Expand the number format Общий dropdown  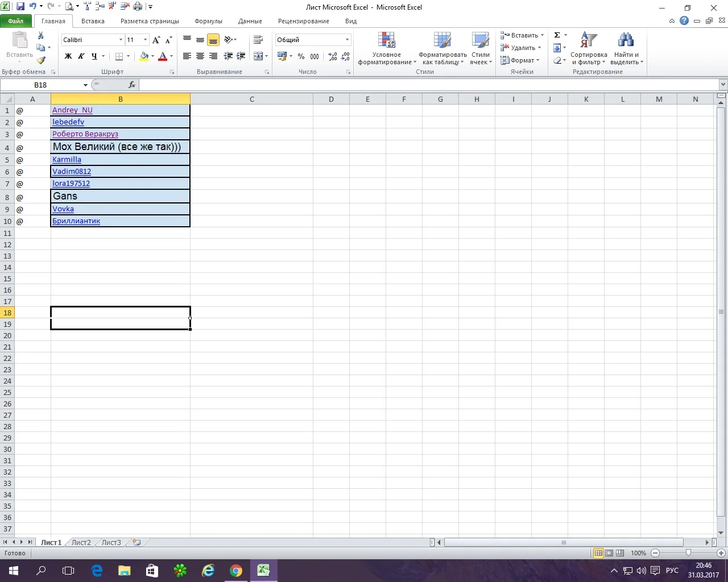(347, 40)
